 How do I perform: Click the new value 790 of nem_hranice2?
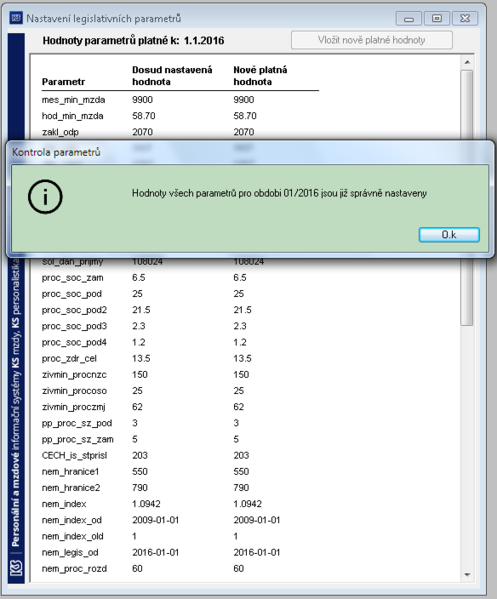click(x=241, y=488)
